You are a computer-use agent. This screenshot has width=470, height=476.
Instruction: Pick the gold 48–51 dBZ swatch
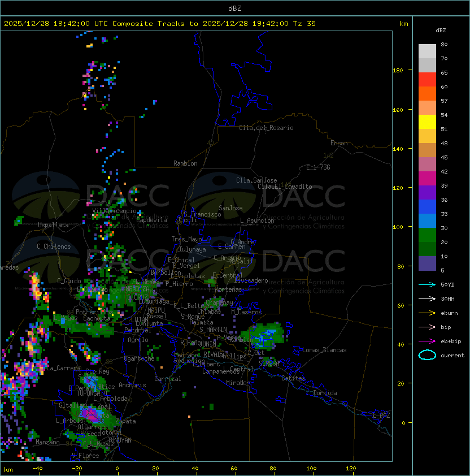coord(427,136)
